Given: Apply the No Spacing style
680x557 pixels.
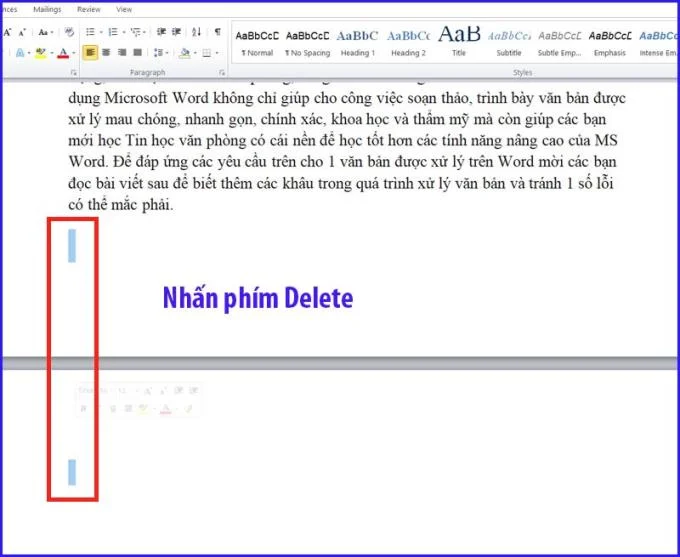Looking at the screenshot, I should click(307, 42).
